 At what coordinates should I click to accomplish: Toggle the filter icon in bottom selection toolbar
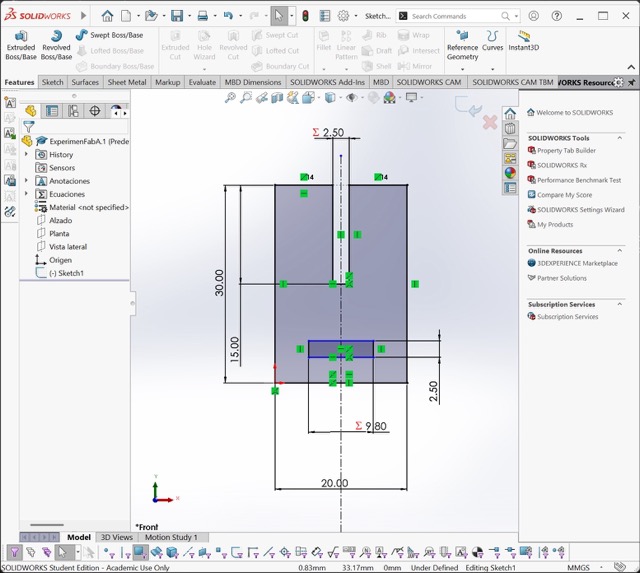pos(14,553)
